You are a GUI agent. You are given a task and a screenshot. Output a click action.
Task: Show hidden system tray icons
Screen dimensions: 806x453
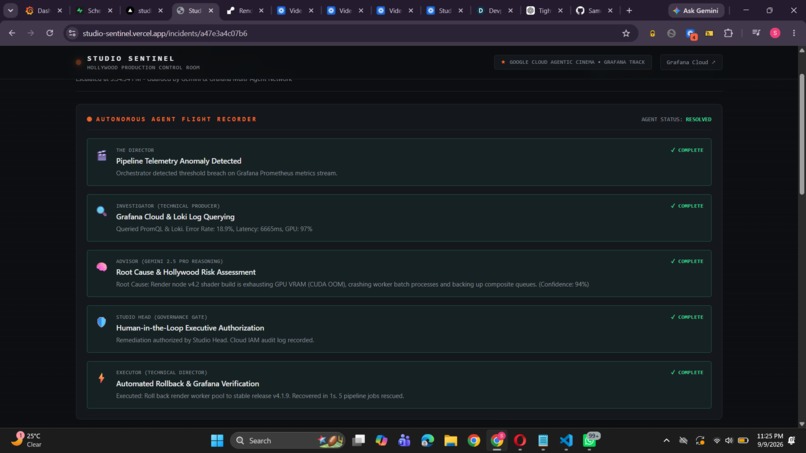666,441
